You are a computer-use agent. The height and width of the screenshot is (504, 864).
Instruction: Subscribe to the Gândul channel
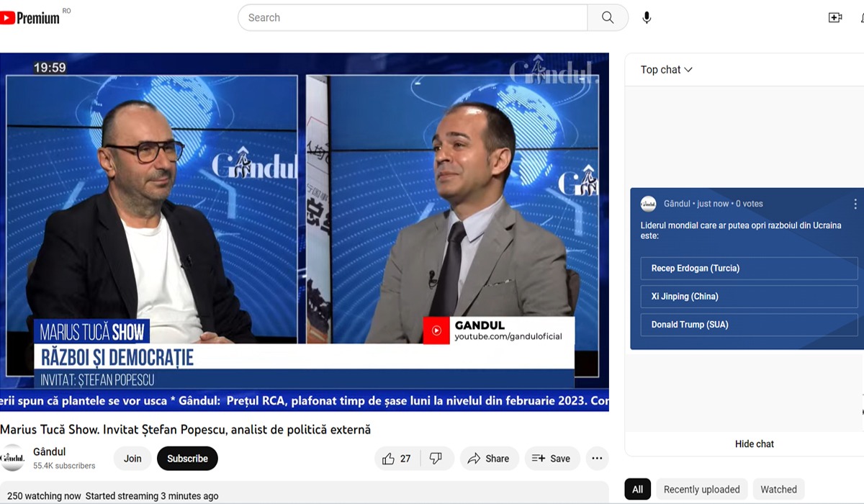pyautogui.click(x=187, y=459)
